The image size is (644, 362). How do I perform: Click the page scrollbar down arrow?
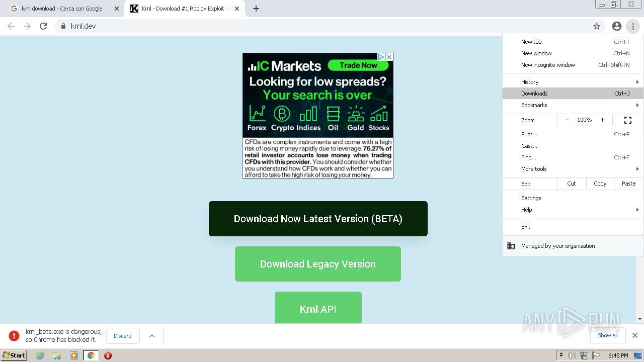640,319
